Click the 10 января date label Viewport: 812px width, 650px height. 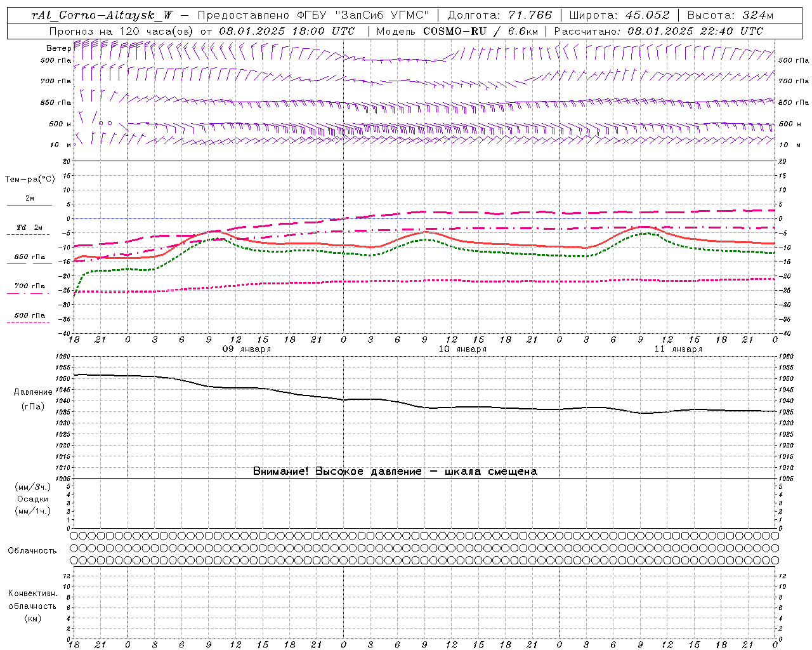click(x=462, y=349)
